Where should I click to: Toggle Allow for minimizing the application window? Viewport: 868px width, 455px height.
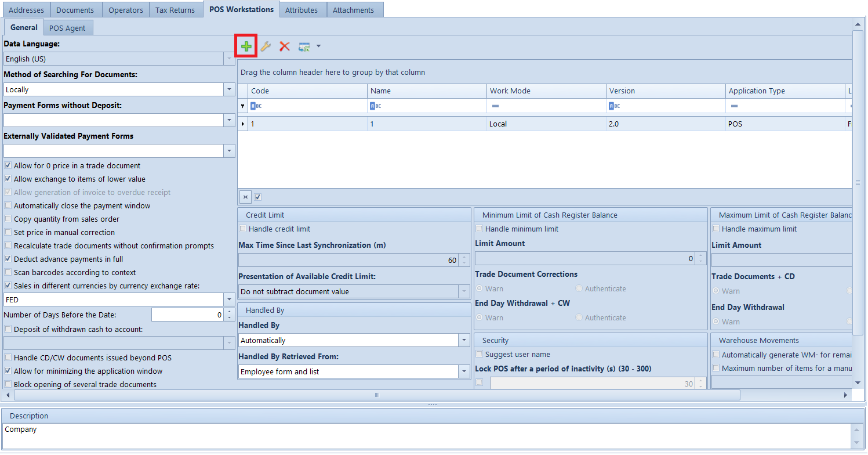(8, 371)
